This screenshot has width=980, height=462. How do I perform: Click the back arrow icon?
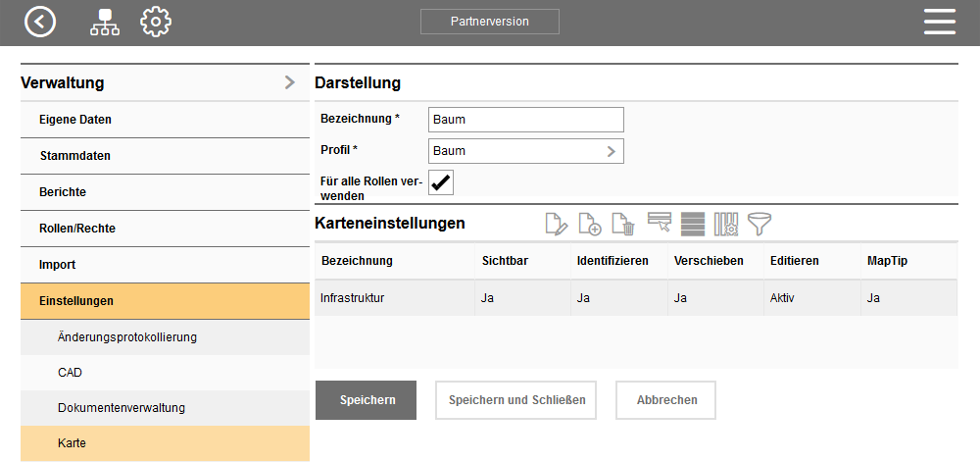(40, 22)
